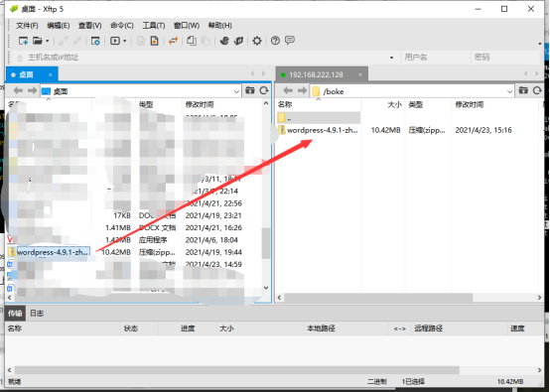Expand remote path /boke dropdown
Screen dimensions: 550x392
[x=509, y=92]
